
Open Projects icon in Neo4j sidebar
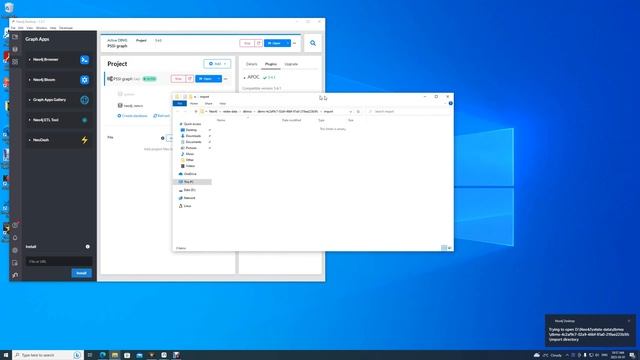click(15, 37)
